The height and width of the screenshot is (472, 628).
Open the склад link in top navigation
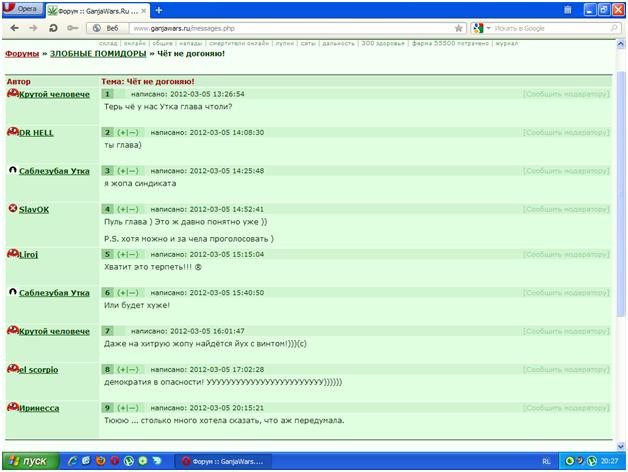tap(108, 43)
